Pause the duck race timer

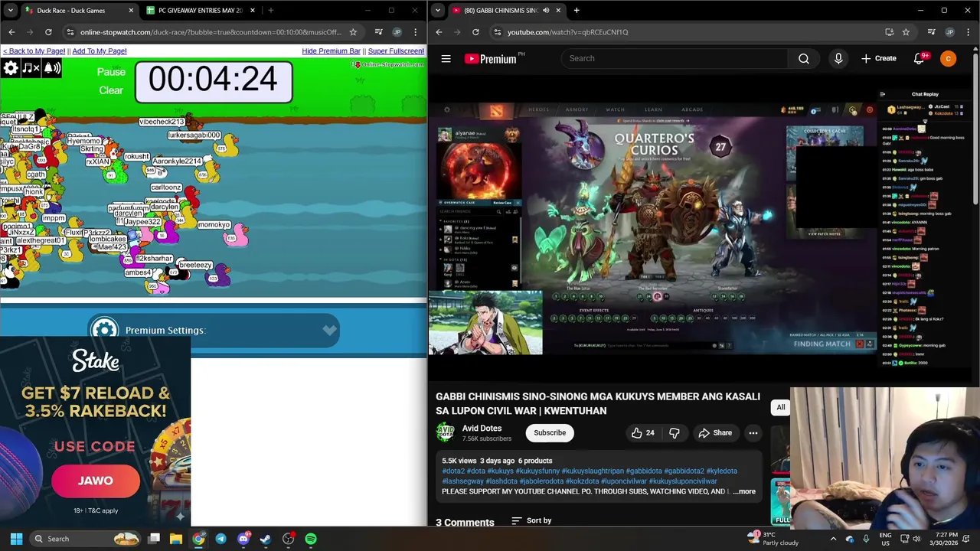point(111,72)
